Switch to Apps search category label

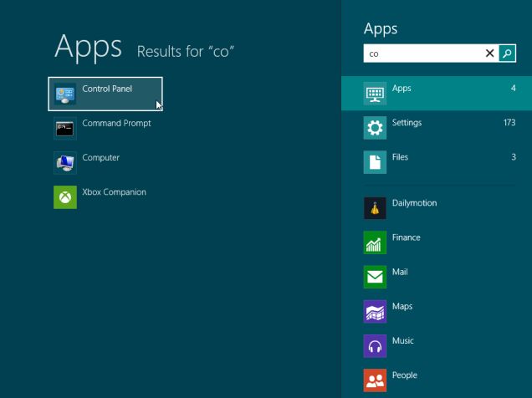pos(402,89)
